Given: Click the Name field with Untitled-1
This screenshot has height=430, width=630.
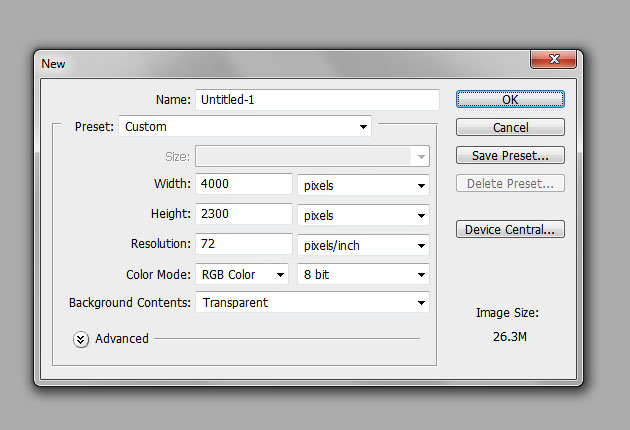Looking at the screenshot, I should [x=317, y=100].
